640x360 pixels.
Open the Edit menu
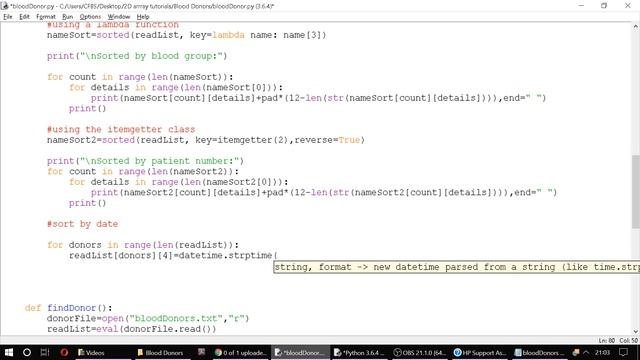click(24, 17)
